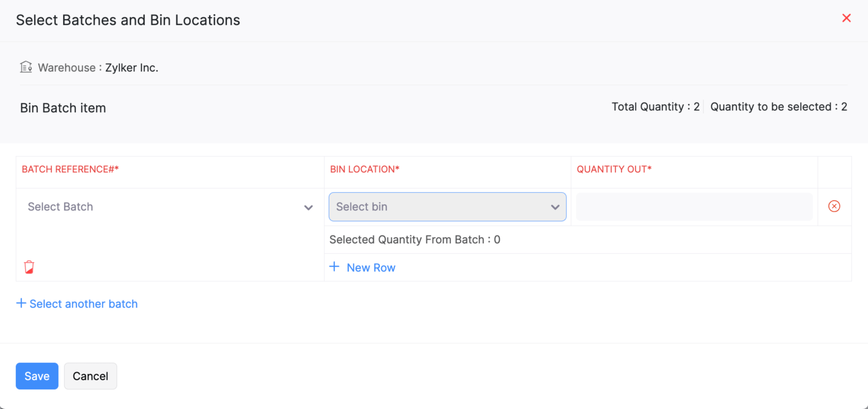
Task: Click the plus icon beside New Row
Action: pyautogui.click(x=334, y=266)
